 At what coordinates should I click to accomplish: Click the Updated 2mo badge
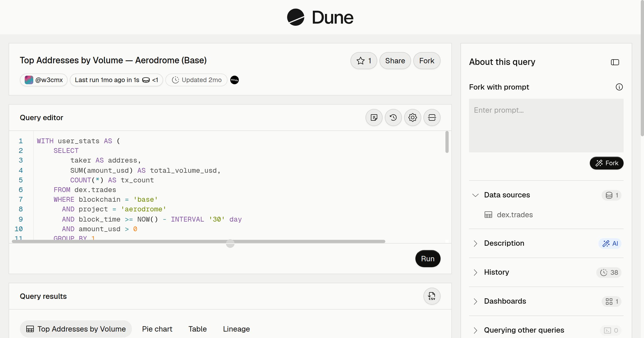pos(196,80)
